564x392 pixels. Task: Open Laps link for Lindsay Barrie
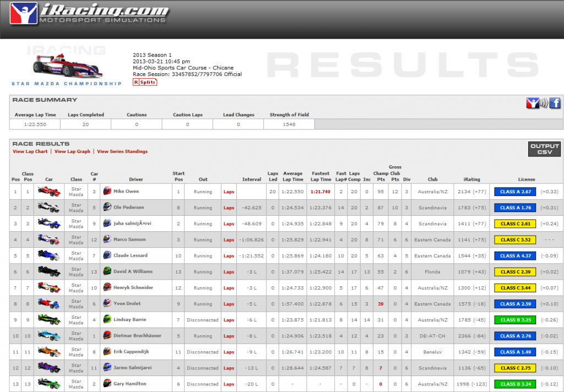(229, 320)
